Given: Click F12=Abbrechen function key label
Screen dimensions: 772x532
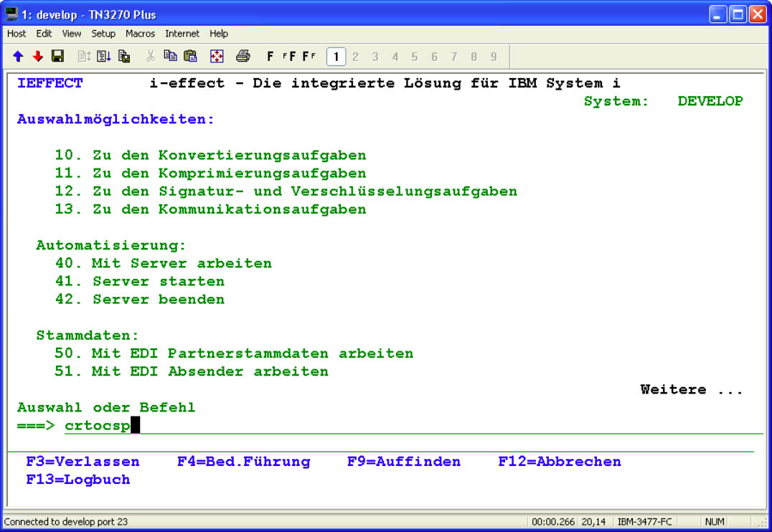Looking at the screenshot, I should click(559, 462).
